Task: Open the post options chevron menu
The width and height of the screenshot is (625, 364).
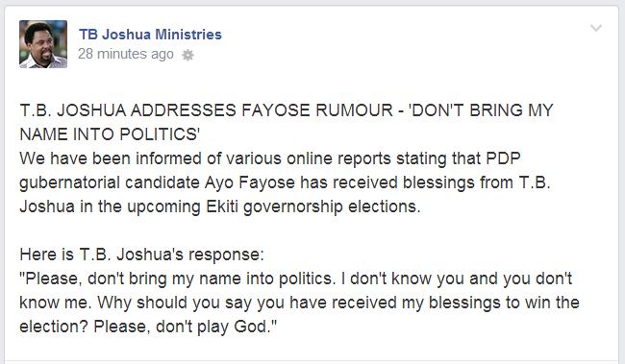Action: 596,28
